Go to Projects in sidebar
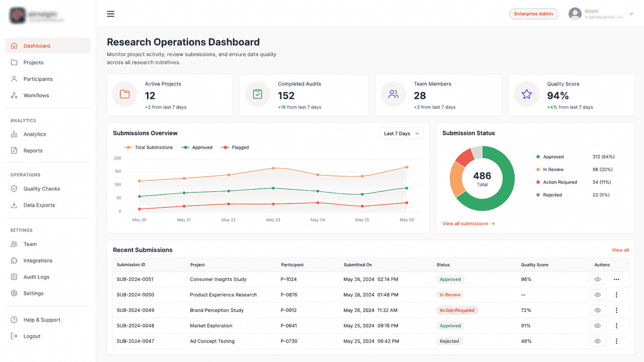 tap(48, 62)
